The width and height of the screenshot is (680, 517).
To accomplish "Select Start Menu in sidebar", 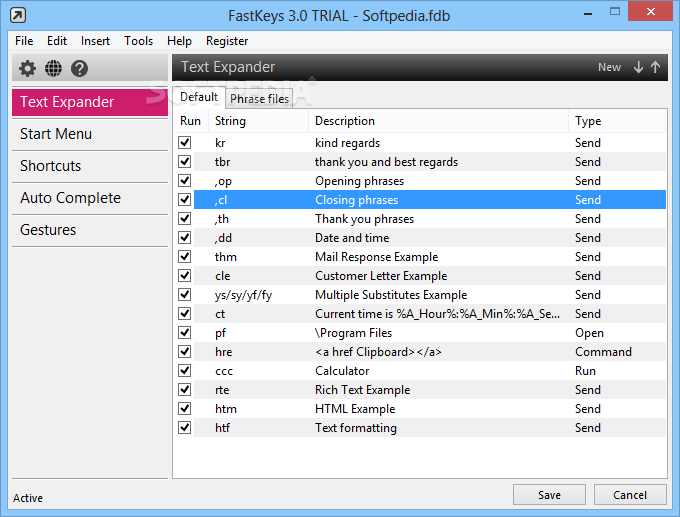I will click(90, 134).
